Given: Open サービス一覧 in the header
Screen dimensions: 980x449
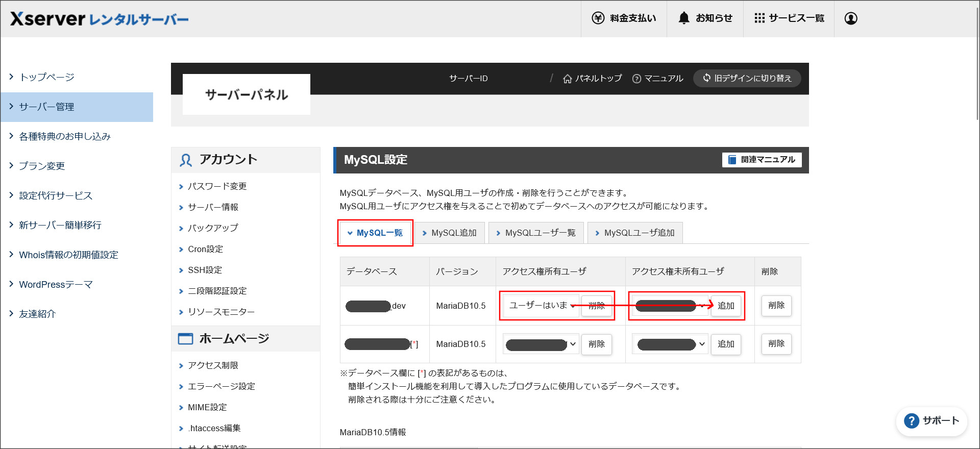Looking at the screenshot, I should (x=789, y=18).
